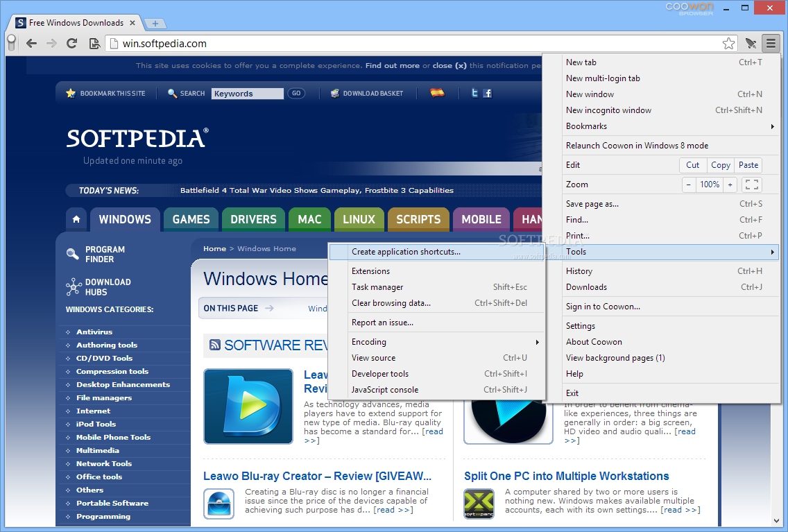Open the Portable Software category link
This screenshot has height=532, width=788.
112,503
